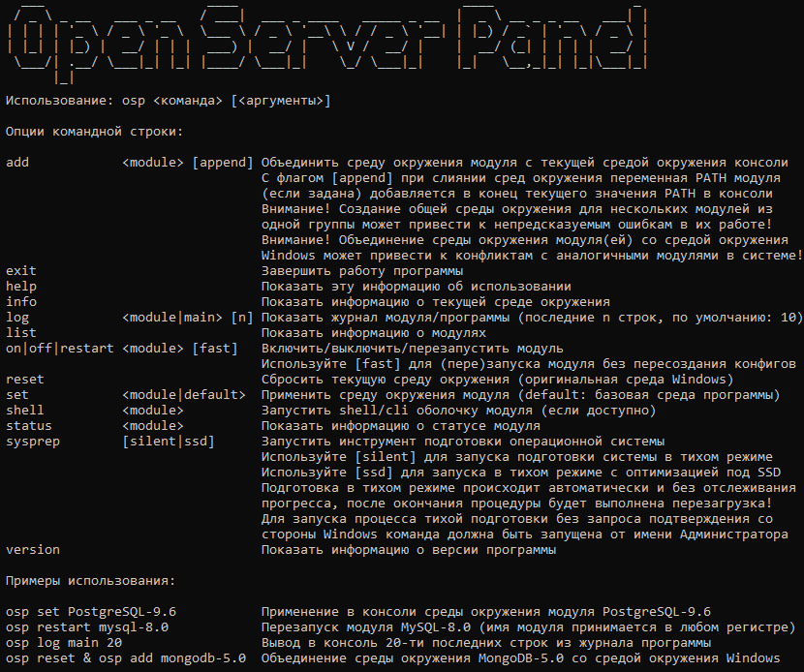Screen dimensions: 804x672
Task: Click the 'log' command name
Action: coord(17,318)
